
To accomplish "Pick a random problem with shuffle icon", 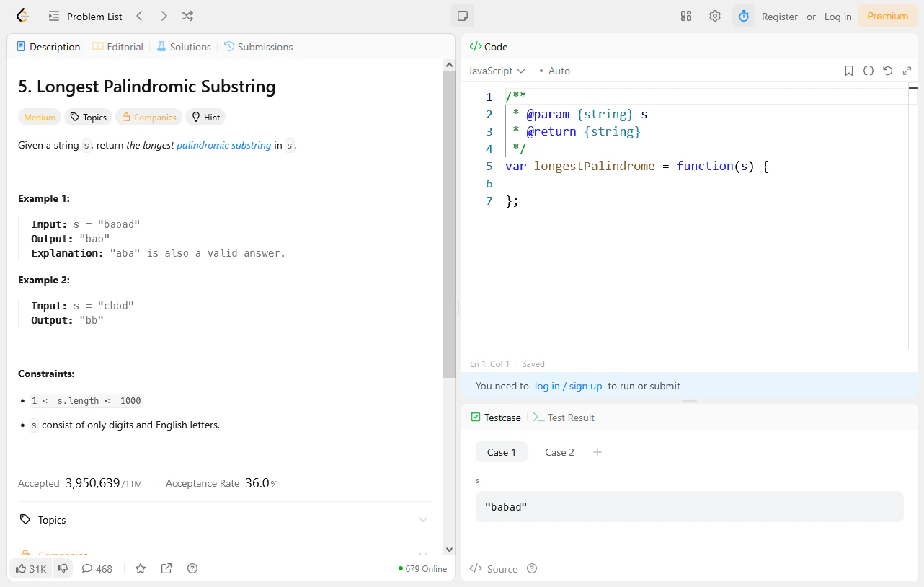I will pos(187,15).
